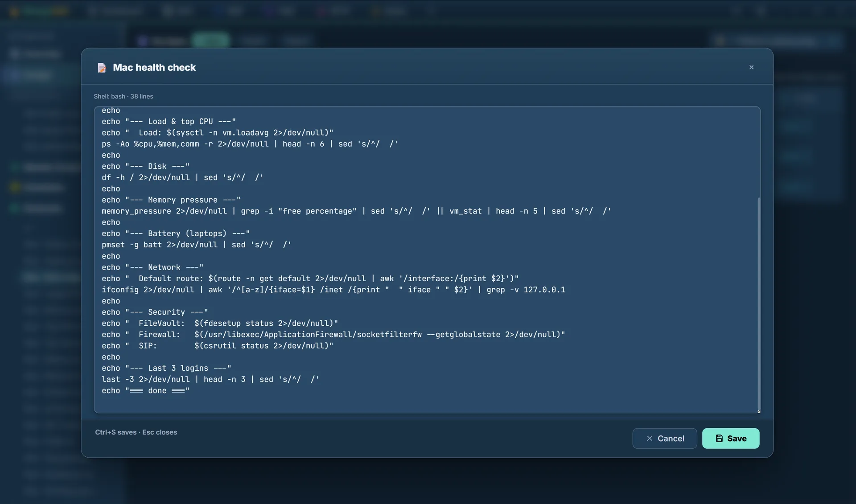Click the line containing 'sysctl -n vm.loadavg'

pyautogui.click(x=217, y=133)
